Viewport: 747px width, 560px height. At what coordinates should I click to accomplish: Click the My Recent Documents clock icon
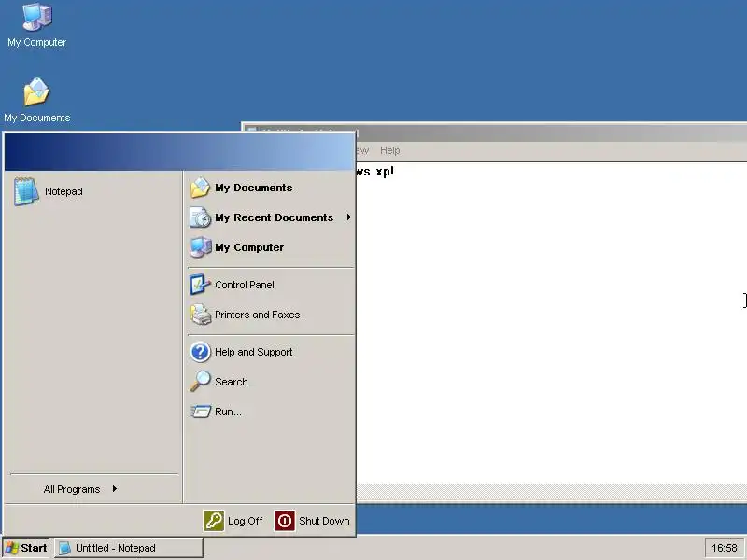coord(200,217)
